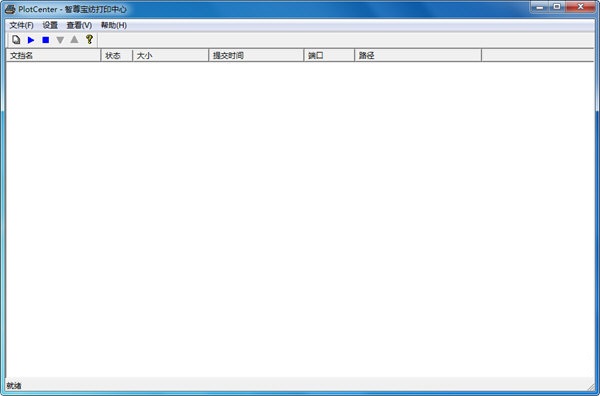Open the 帮助(H) menu
The image size is (600, 396).
[x=114, y=25]
